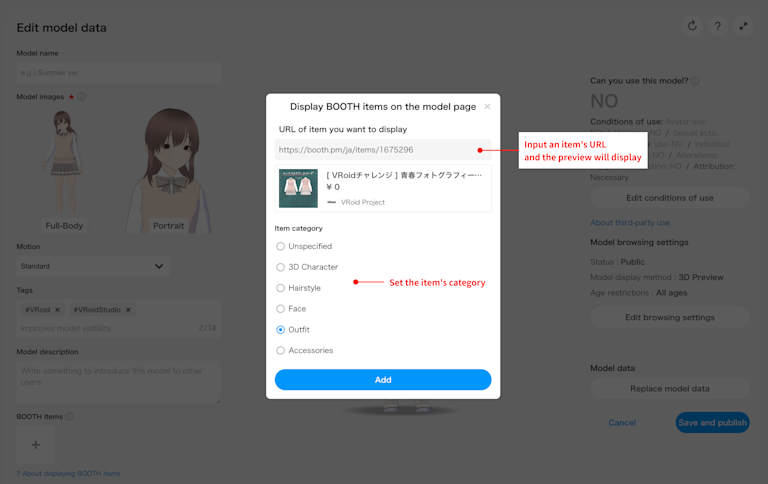Click the info icon next to BOOTH Items
Screen dimensions: 768x484
(70, 416)
